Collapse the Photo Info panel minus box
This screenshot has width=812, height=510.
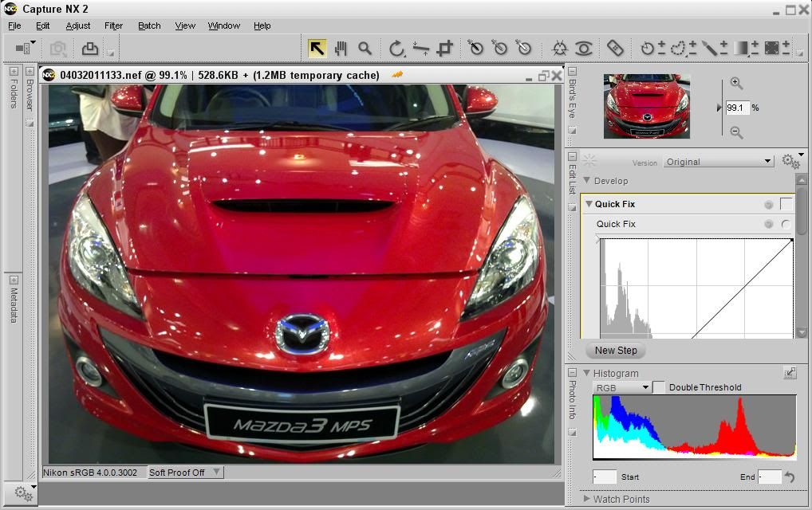pyautogui.click(x=572, y=372)
